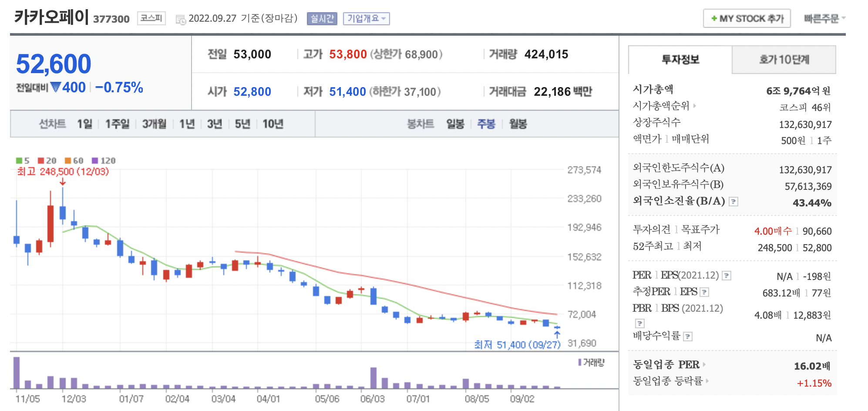Select the 1일 line chart period
The width and height of the screenshot is (868, 411).
84,124
